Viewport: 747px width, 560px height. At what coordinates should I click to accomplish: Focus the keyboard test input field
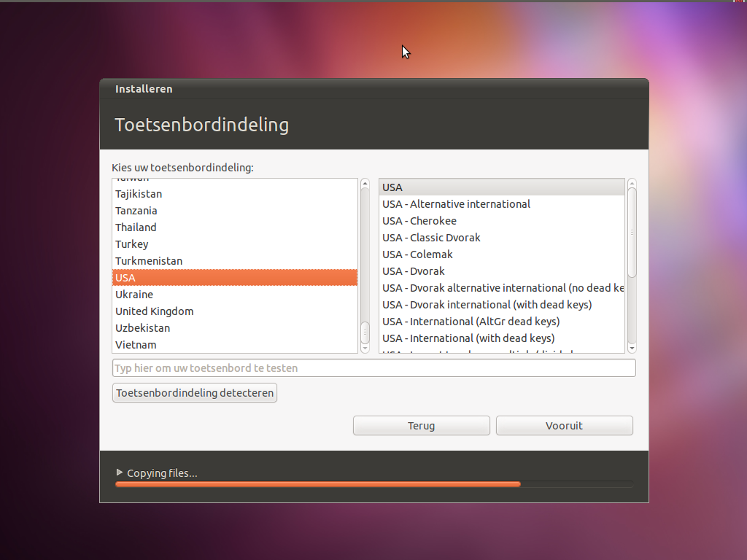coord(374,368)
